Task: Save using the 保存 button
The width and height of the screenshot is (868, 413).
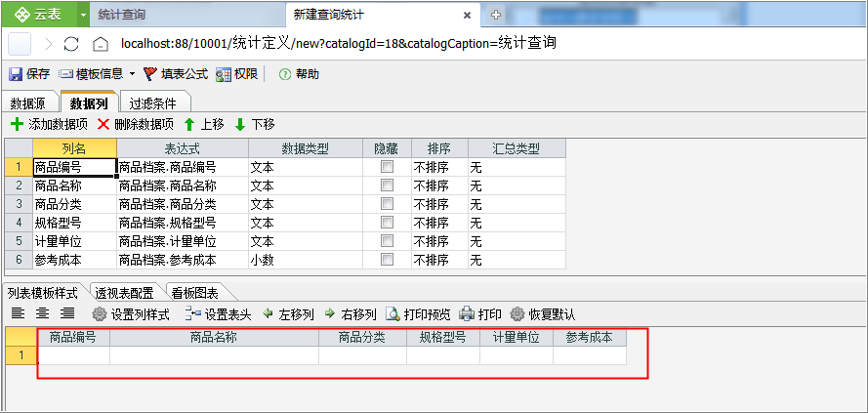Action: (30, 74)
